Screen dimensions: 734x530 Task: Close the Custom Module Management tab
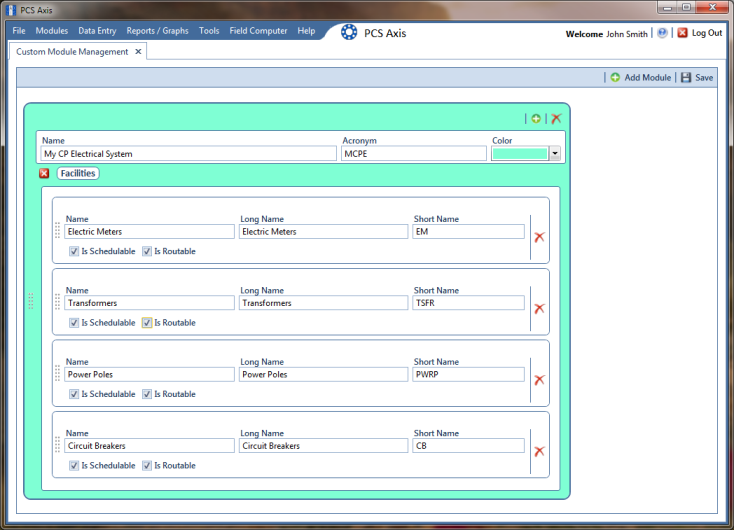139,52
